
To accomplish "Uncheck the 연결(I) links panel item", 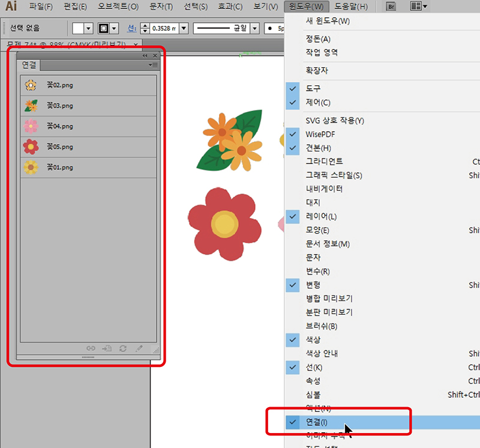I will coord(317,422).
